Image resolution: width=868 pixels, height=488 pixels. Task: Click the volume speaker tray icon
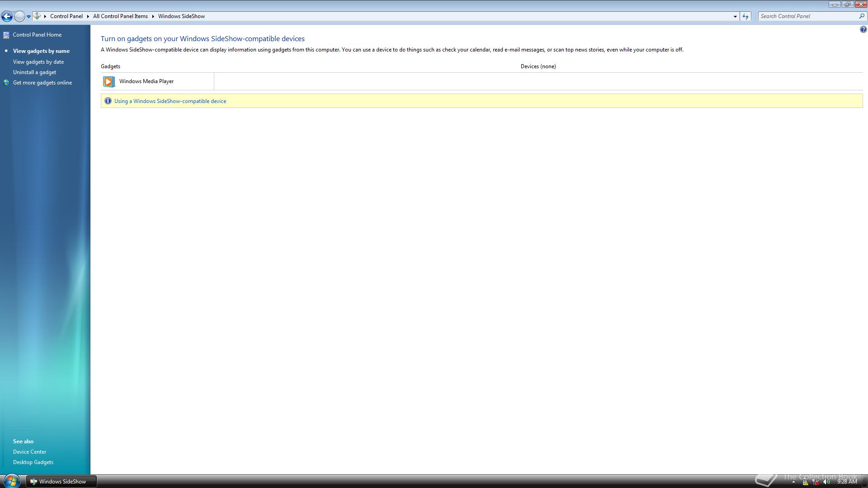[x=827, y=482]
